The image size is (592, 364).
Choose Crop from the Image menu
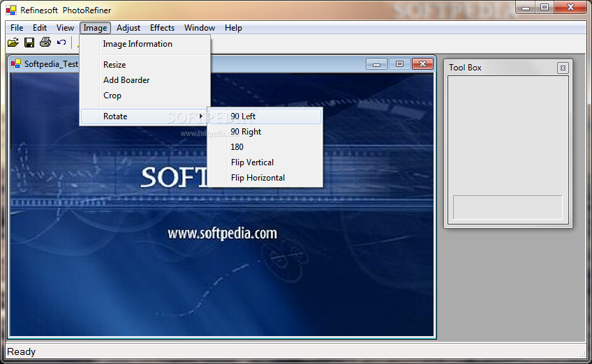pos(145,96)
